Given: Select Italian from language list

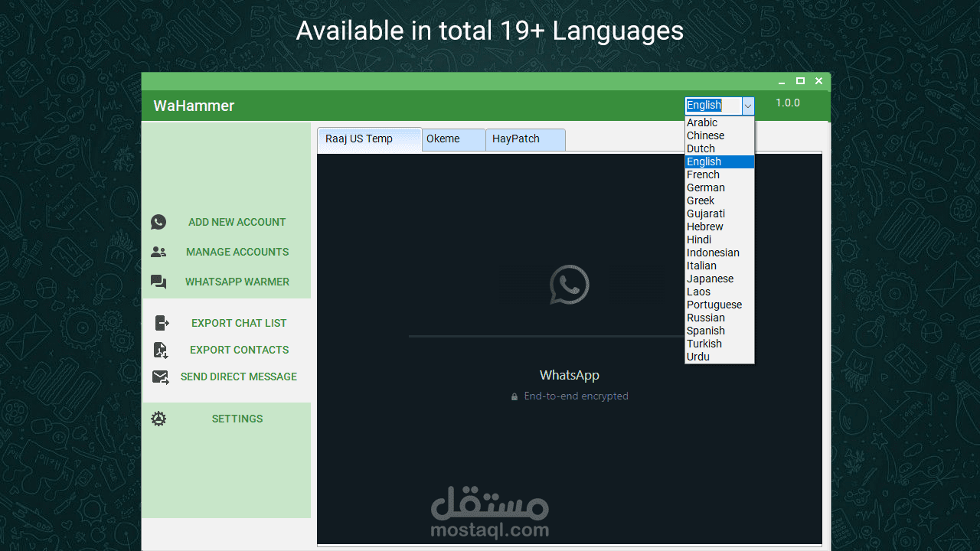Looking at the screenshot, I should (720, 266).
